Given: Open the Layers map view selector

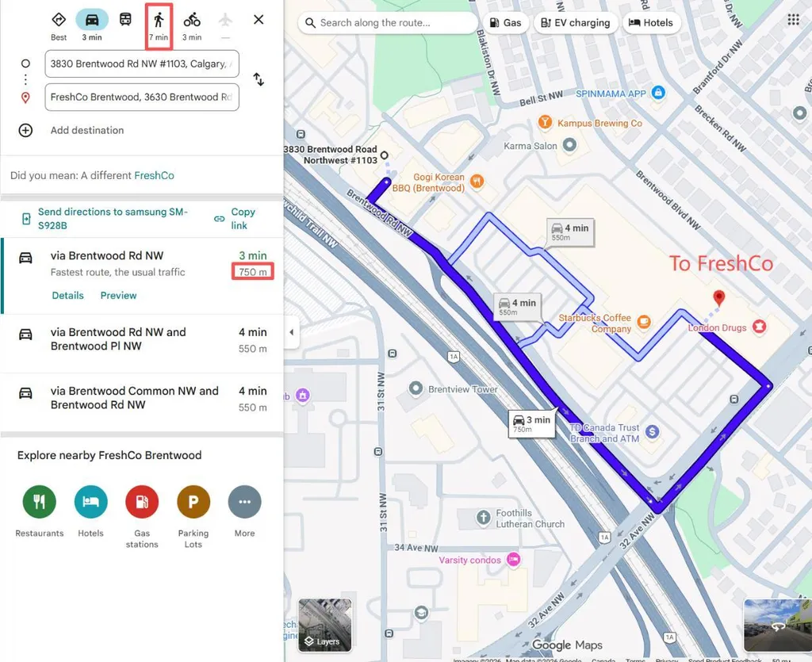Looking at the screenshot, I should pos(325,626).
